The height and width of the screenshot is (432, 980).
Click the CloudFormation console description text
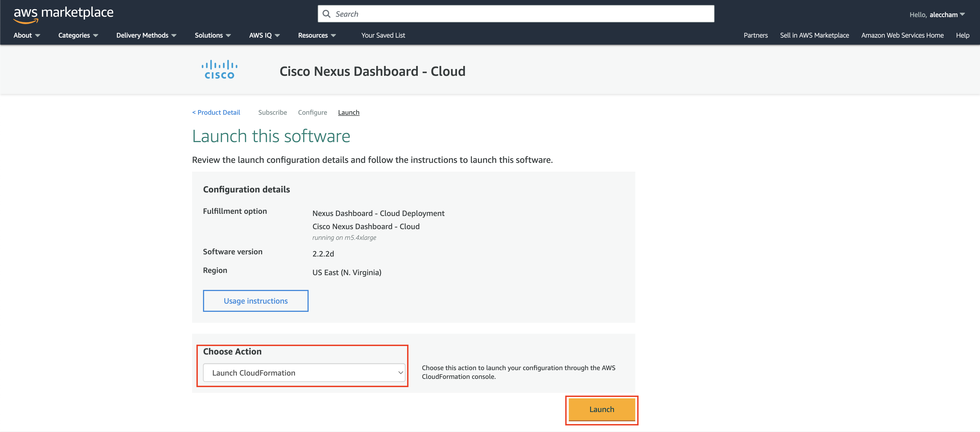(518, 372)
